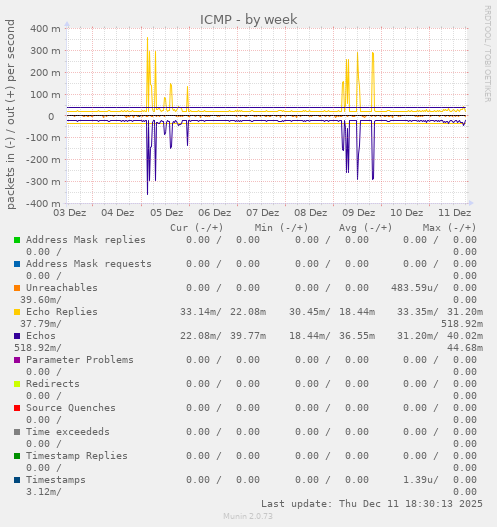497x527 pixels.
Task: Click the 'Cur (-/+)' column header
Action: (x=197, y=228)
